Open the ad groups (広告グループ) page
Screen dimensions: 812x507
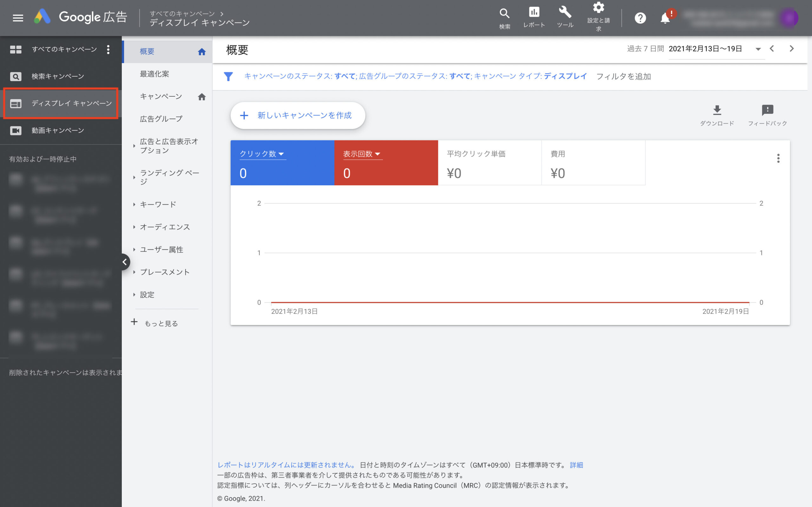click(161, 119)
